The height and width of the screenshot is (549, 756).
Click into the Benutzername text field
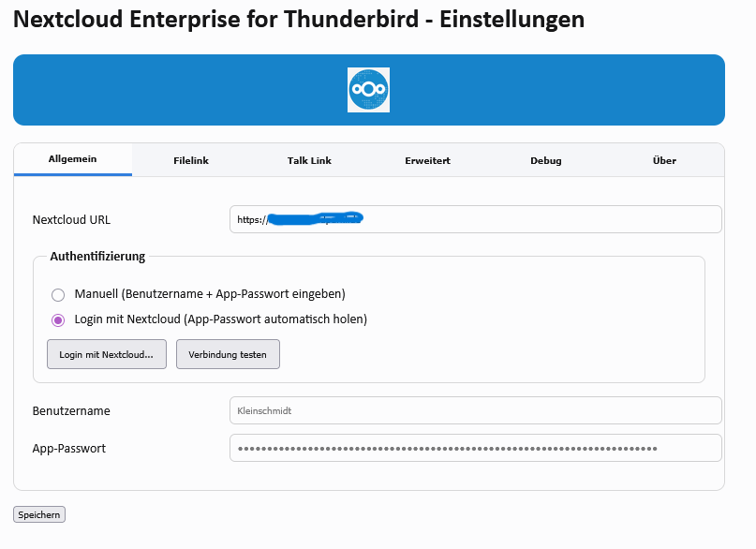click(x=475, y=410)
